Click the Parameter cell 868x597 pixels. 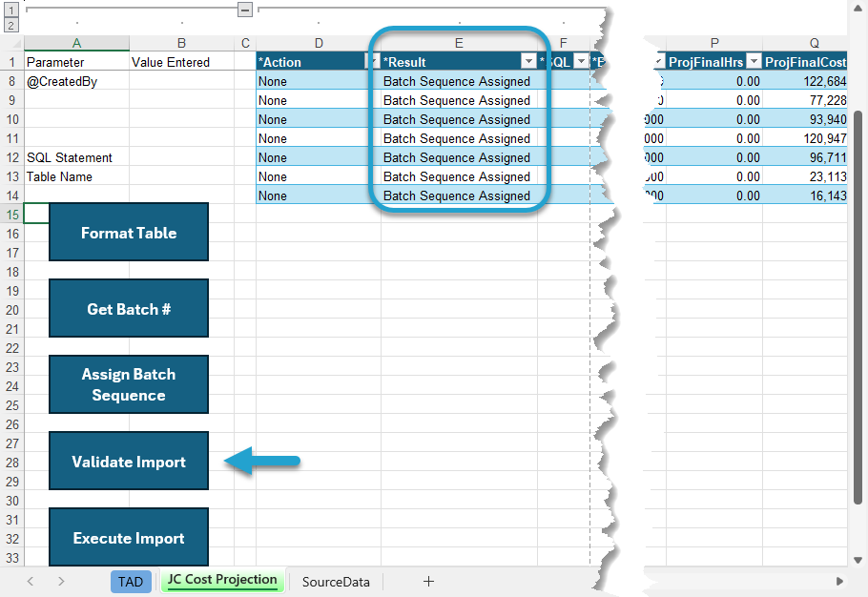click(76, 62)
